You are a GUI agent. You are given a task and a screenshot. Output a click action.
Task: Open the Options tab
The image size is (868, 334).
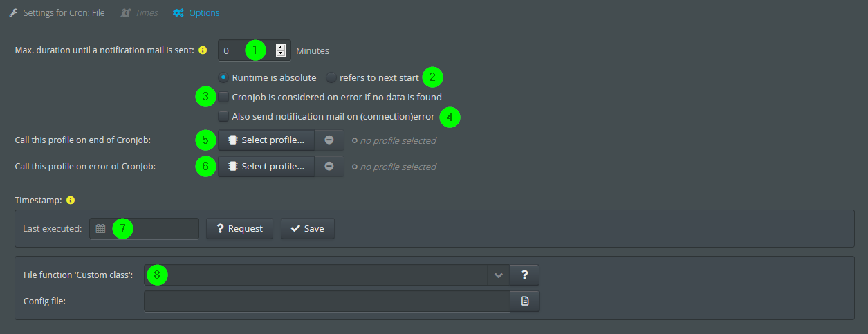[x=196, y=12]
